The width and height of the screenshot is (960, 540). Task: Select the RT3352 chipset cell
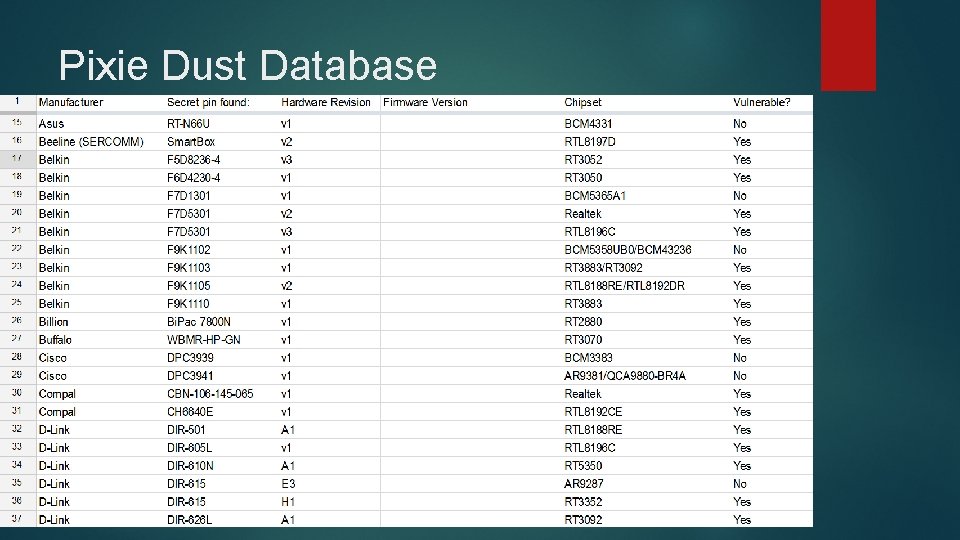583,502
